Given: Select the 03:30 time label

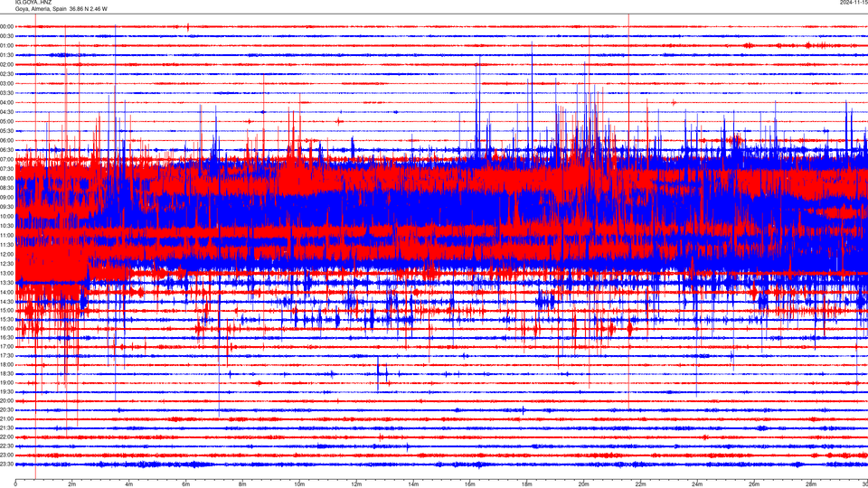Looking at the screenshot, I should click(x=6, y=93).
